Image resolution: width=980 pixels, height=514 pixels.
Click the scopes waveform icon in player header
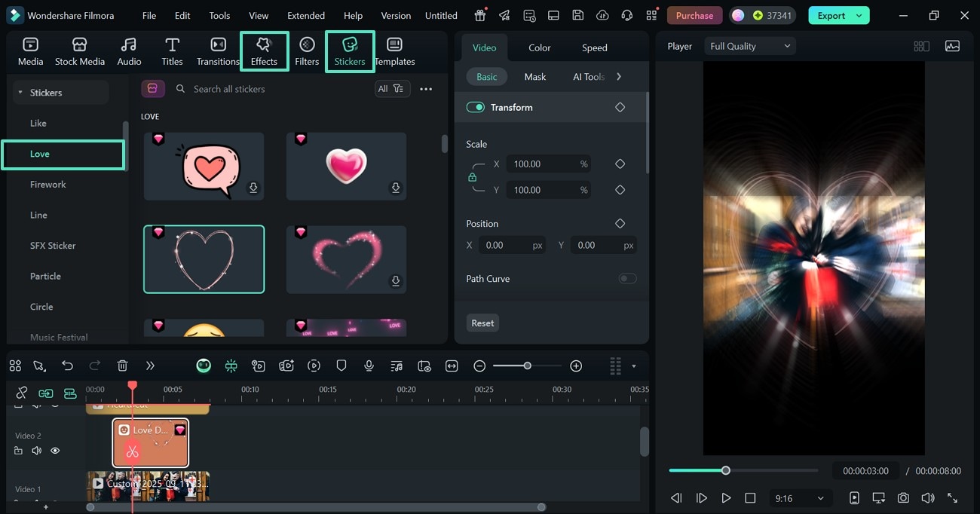(952, 46)
